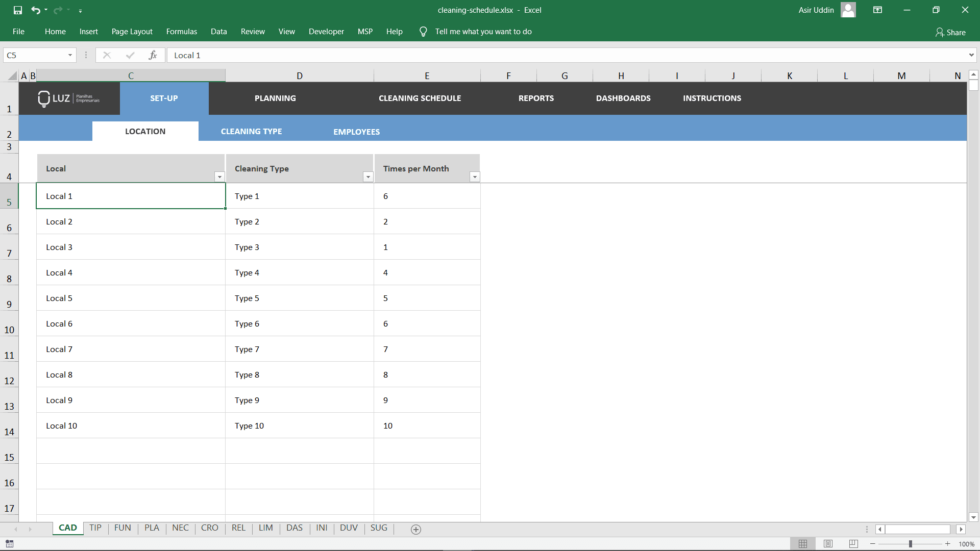980x551 pixels.
Task: Switch to the Formulas ribbon tab
Action: coord(181,31)
